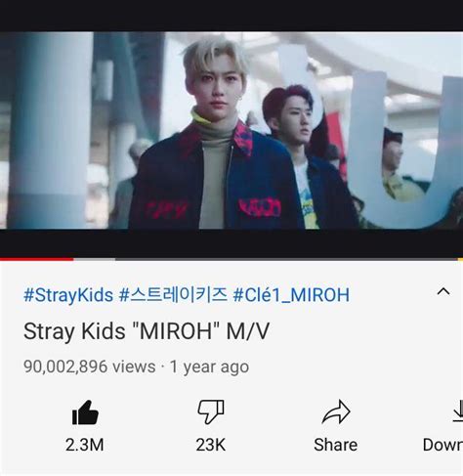Tap the Share arrow icon

click(336, 411)
